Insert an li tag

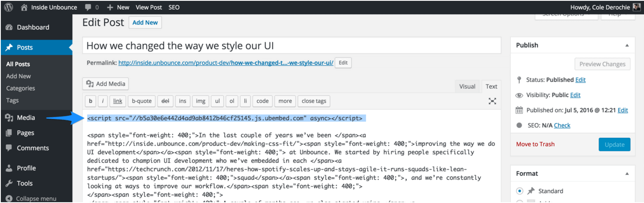point(245,101)
